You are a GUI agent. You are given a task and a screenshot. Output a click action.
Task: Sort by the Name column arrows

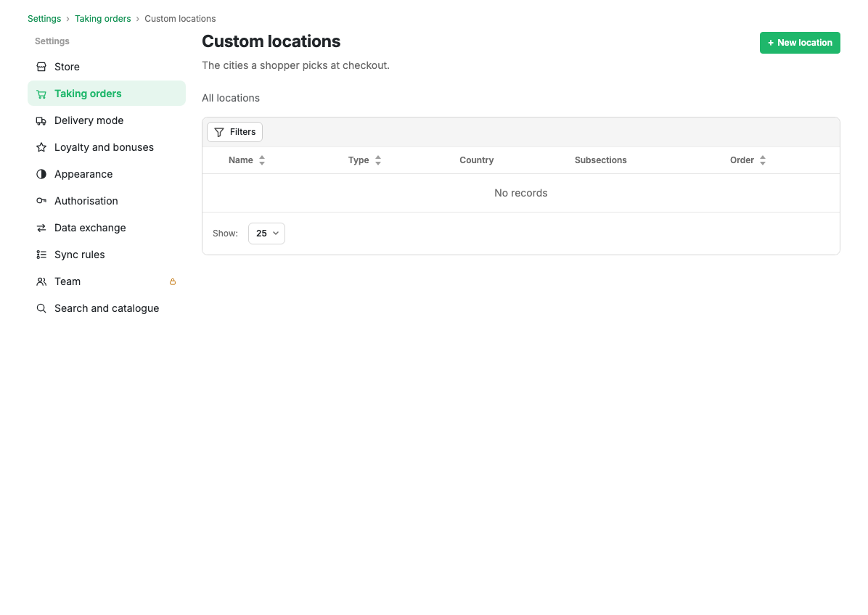262,160
